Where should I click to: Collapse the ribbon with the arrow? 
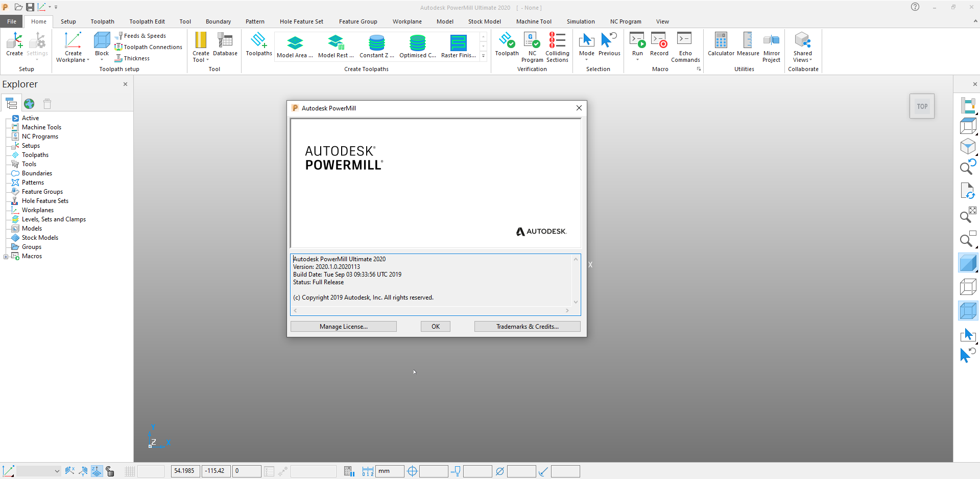[975, 21]
